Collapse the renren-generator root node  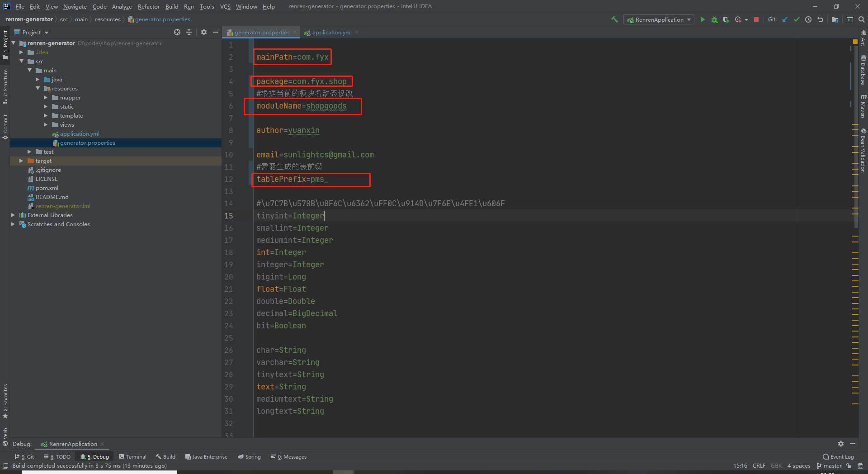pos(14,43)
